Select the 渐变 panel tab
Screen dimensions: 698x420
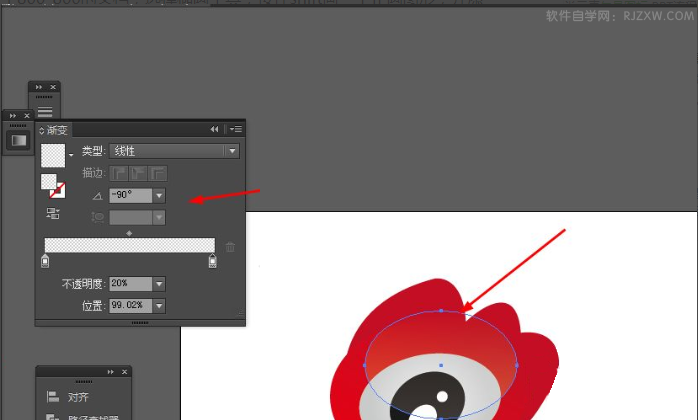click(57, 130)
